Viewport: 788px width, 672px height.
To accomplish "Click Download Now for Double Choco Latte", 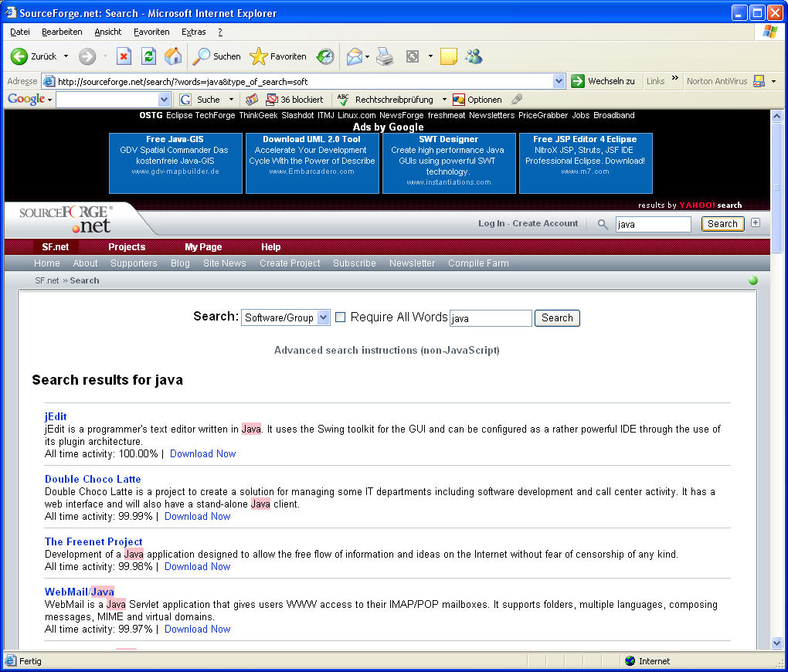I will [197, 516].
